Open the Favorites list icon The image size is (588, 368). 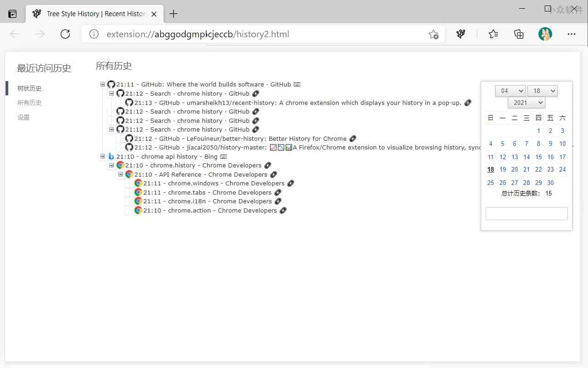493,34
